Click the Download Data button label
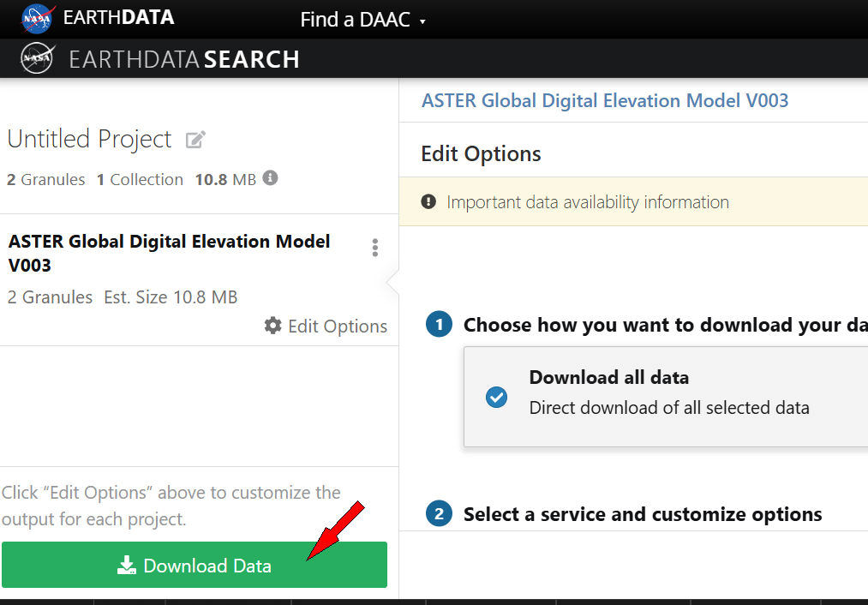 (207, 566)
